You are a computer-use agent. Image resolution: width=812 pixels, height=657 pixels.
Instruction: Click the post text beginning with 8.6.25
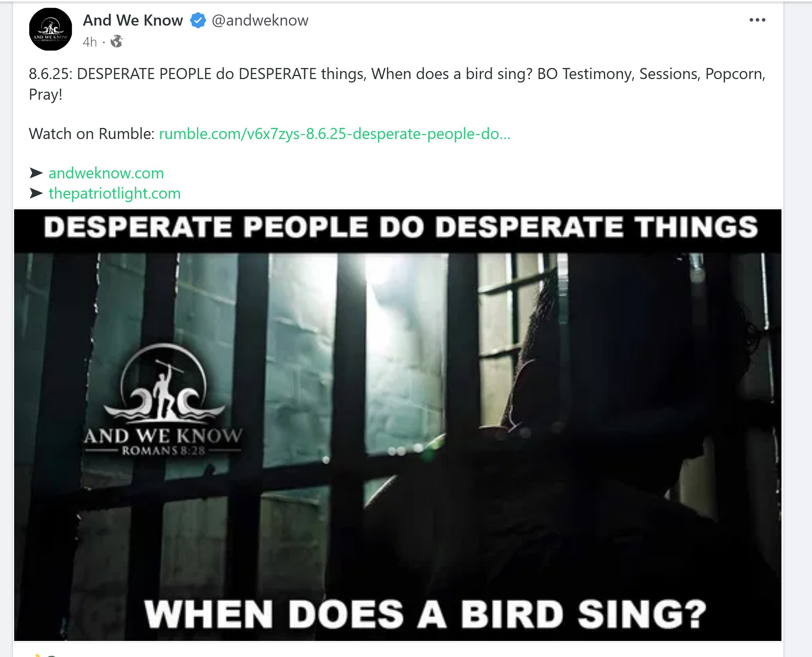[x=397, y=84]
